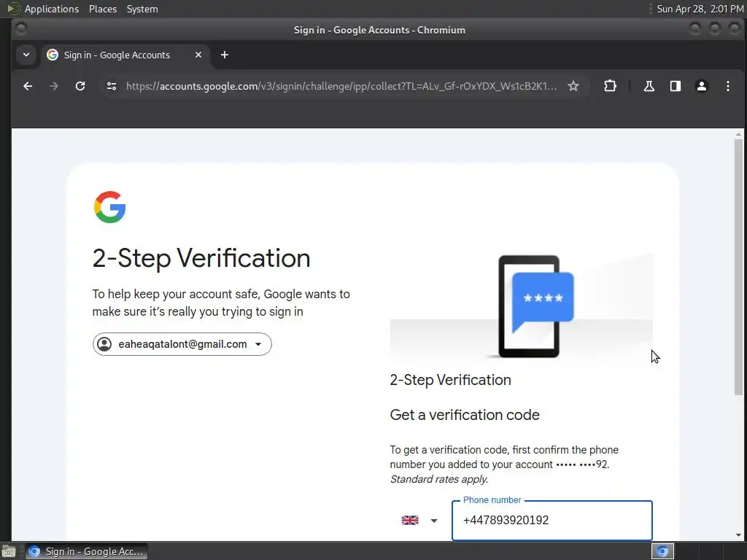
Task: Open the UK flag country code dropdown
Action: 419,520
